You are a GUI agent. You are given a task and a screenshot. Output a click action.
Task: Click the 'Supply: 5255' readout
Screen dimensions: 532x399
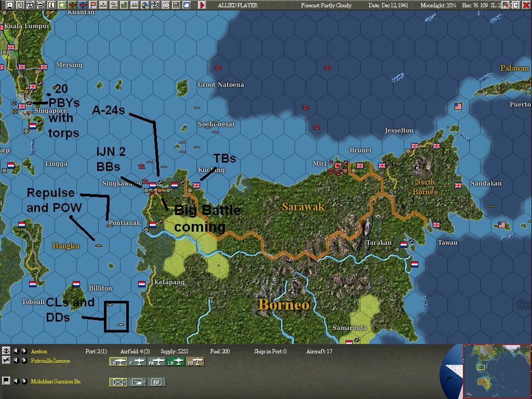[x=175, y=351]
